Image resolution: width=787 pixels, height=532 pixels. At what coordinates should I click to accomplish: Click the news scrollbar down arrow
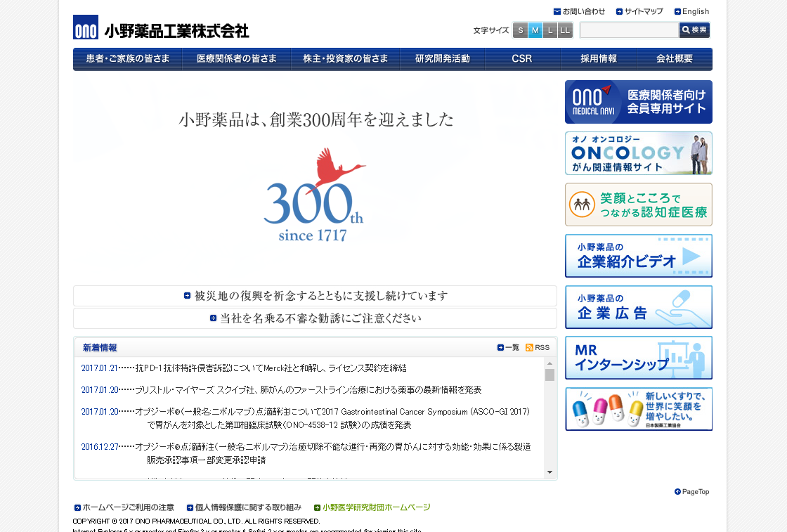(549, 472)
